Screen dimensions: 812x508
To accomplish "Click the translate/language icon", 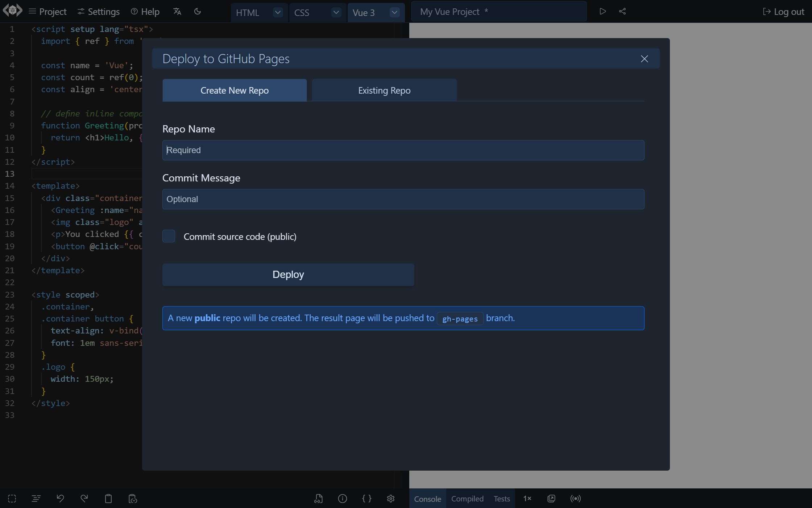I will pos(177,11).
